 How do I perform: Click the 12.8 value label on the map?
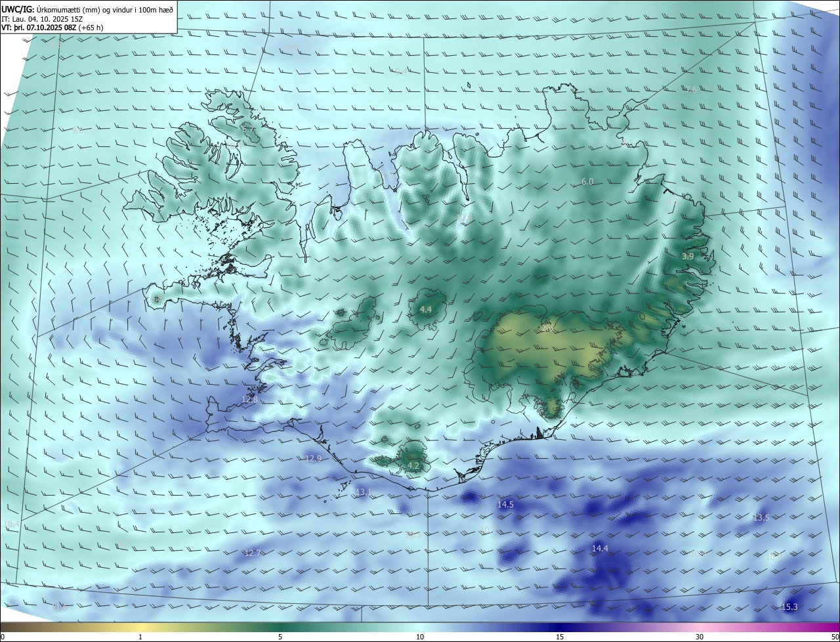tap(249, 400)
